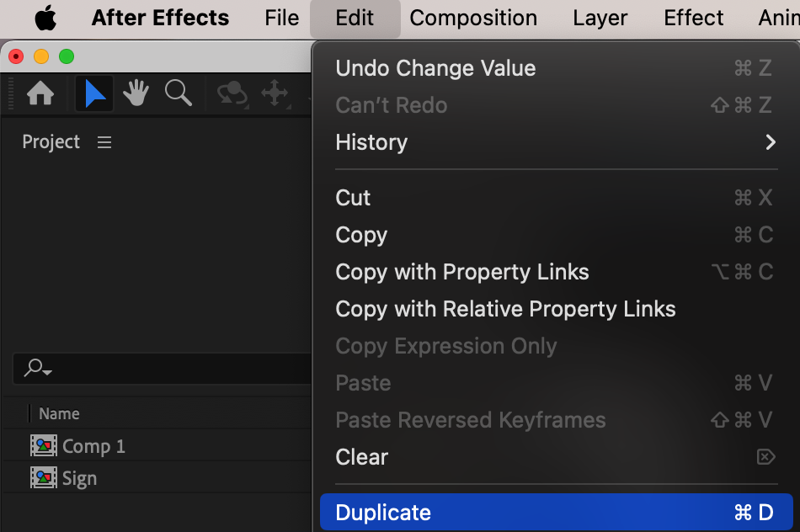Expand the History submenu
Viewport: 800px width, 532px height.
coord(556,141)
